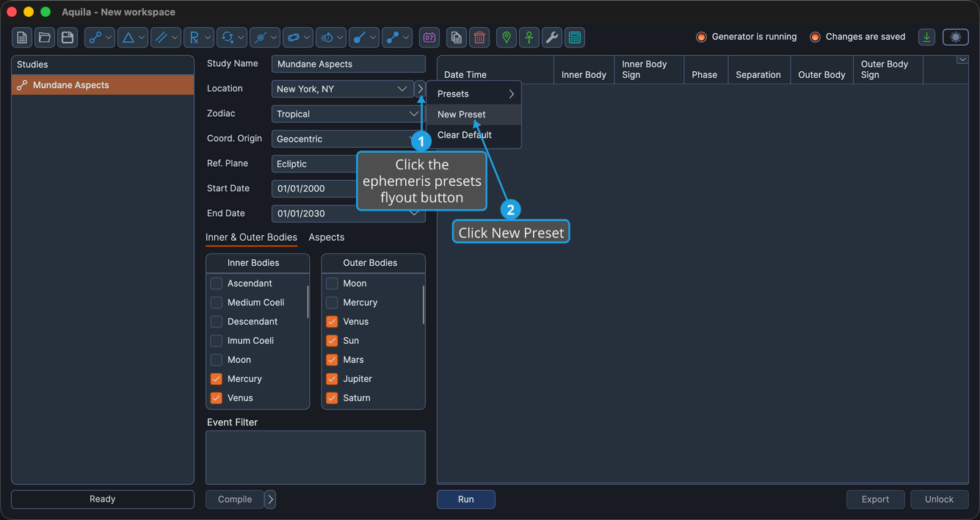Check Imum Coeli checkbox
Image resolution: width=980 pixels, height=520 pixels.
pos(216,341)
